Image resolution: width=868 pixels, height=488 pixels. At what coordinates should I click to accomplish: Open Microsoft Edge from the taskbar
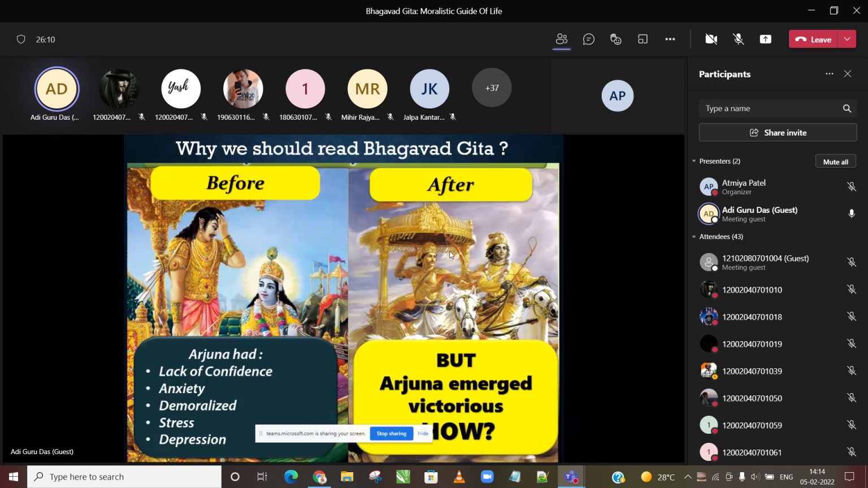tap(291, 477)
